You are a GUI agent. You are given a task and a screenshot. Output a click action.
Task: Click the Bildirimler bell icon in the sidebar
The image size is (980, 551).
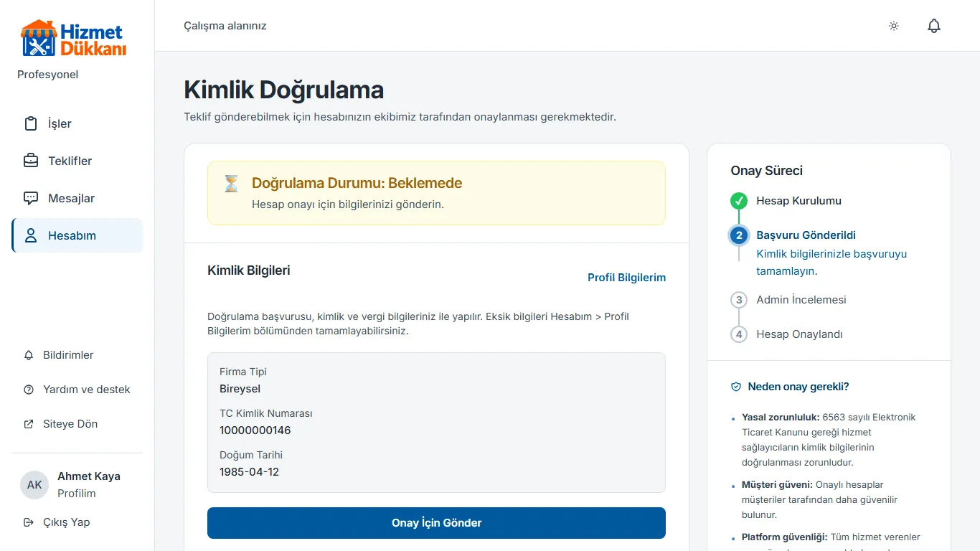29,355
